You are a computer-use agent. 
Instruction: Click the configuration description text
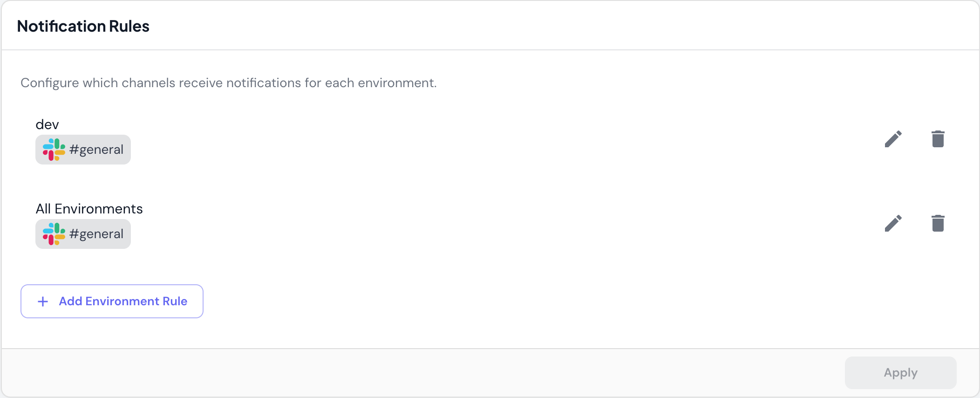click(228, 82)
